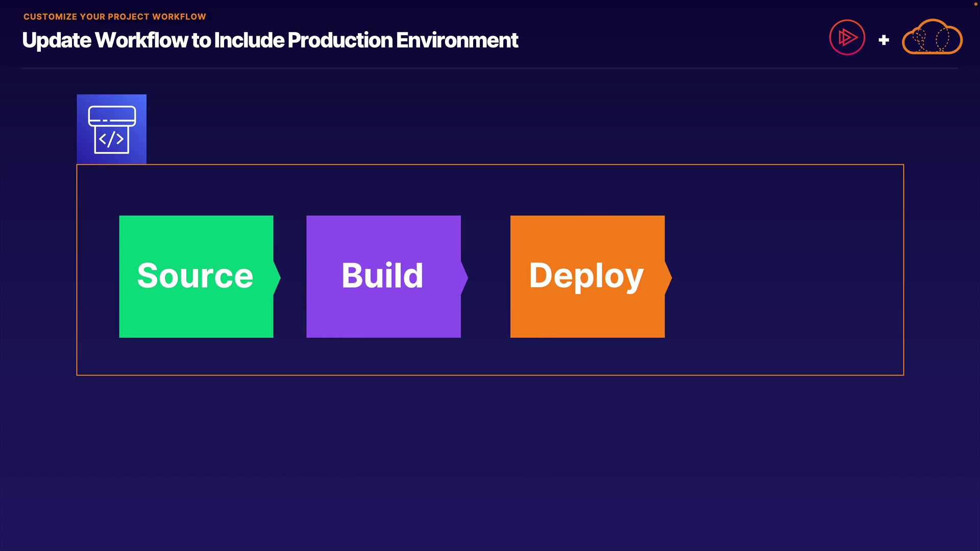Click the orange Deploy block's arrow tip

pos(668,277)
